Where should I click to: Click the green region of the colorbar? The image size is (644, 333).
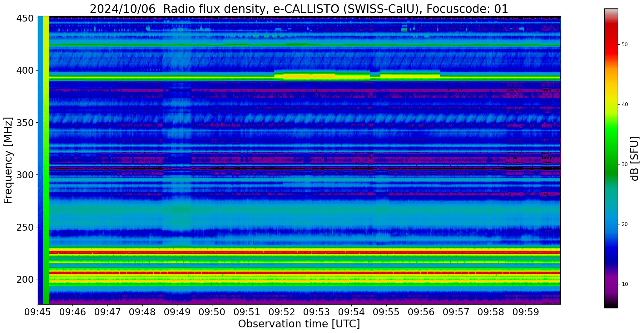pos(611,150)
